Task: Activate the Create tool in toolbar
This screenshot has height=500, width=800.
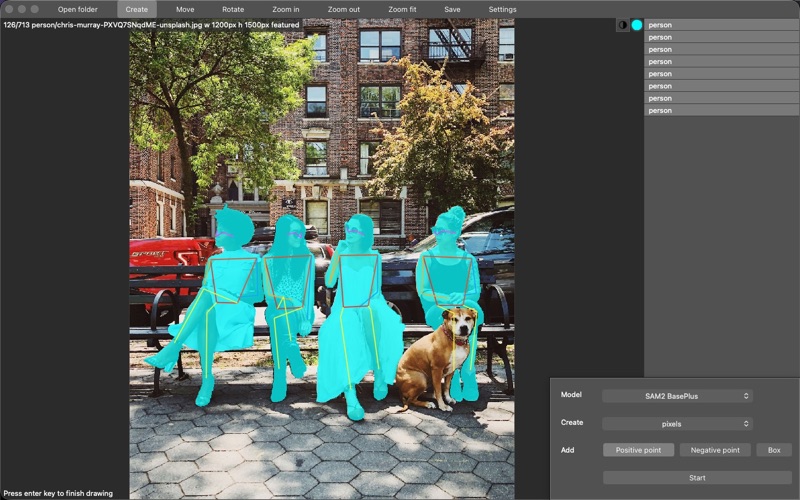Action: [x=137, y=9]
